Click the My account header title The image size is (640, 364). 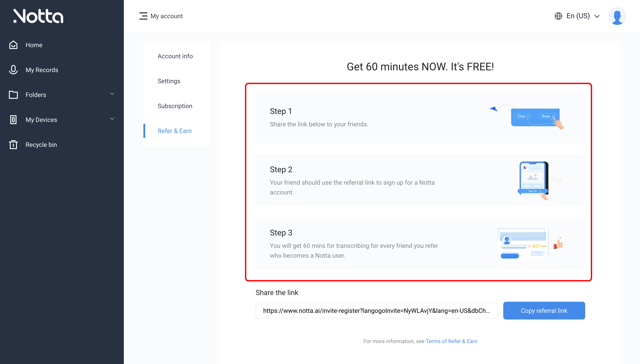pos(167,16)
